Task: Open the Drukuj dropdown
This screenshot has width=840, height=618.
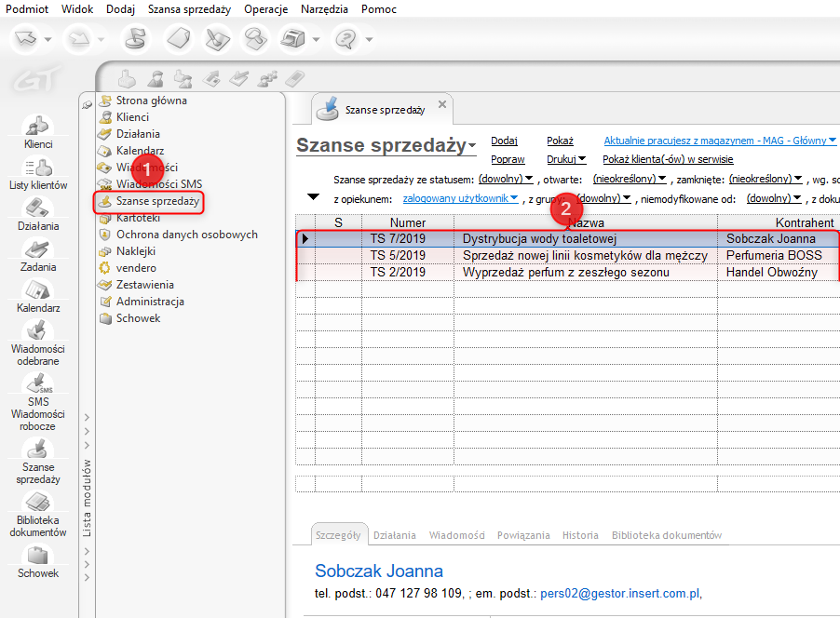Action: pyautogui.click(x=566, y=159)
